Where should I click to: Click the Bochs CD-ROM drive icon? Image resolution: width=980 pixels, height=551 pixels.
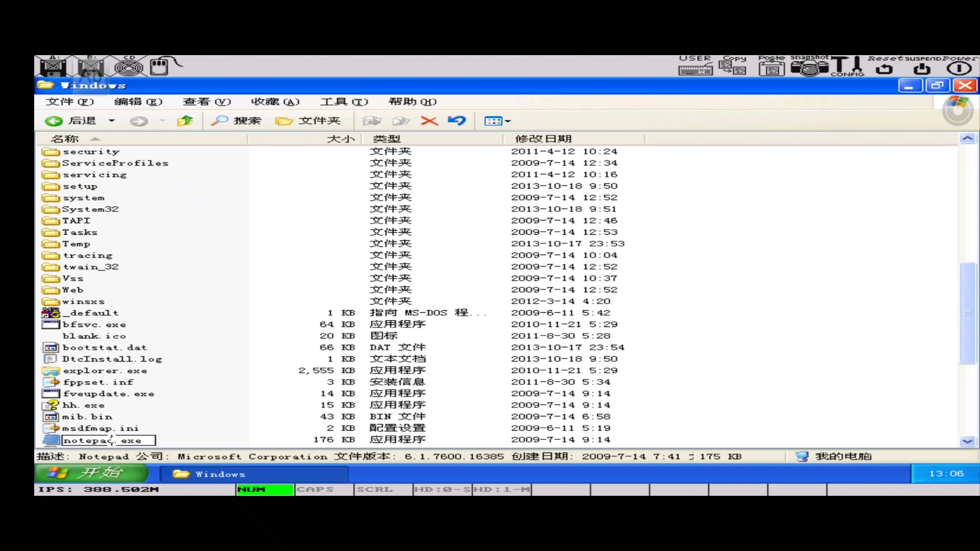click(x=129, y=66)
